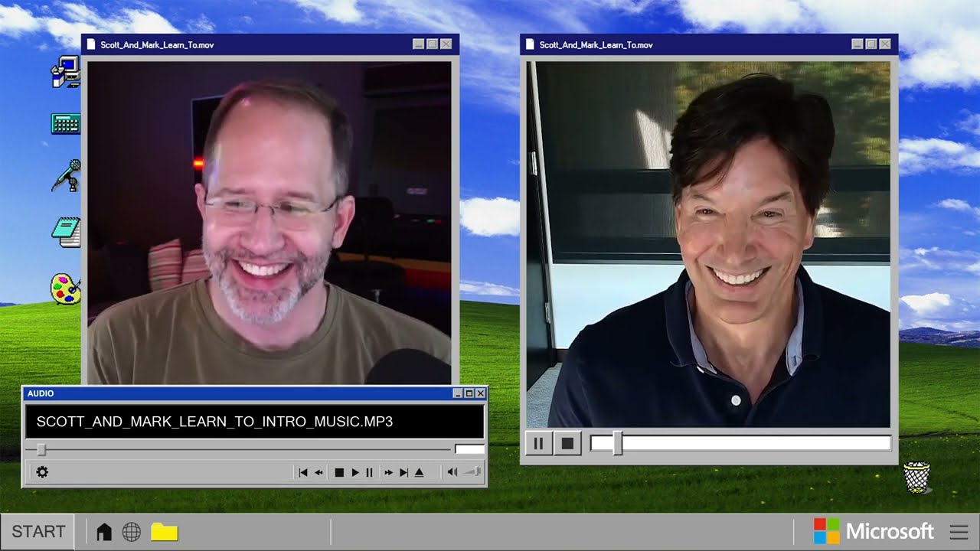
Task: Open the recycle bin on desktop
Action: pos(916,477)
